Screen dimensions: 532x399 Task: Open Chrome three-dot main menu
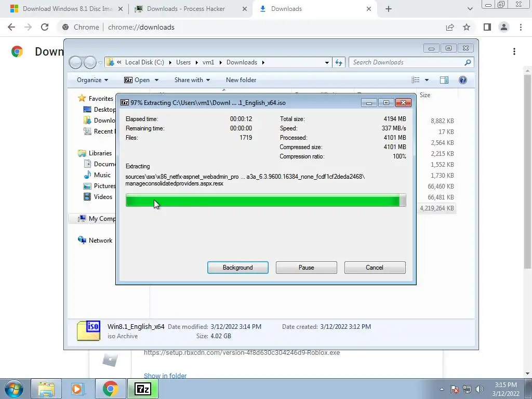521,27
